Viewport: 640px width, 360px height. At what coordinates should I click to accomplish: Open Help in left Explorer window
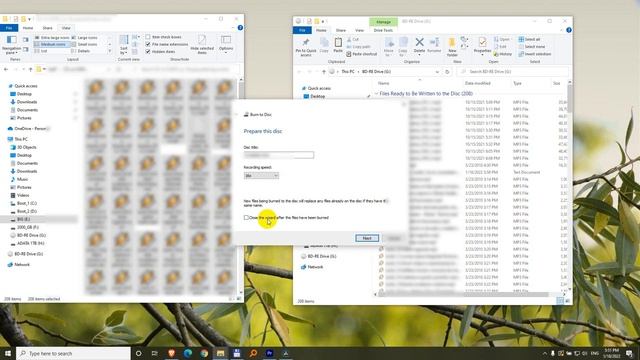coord(240,28)
